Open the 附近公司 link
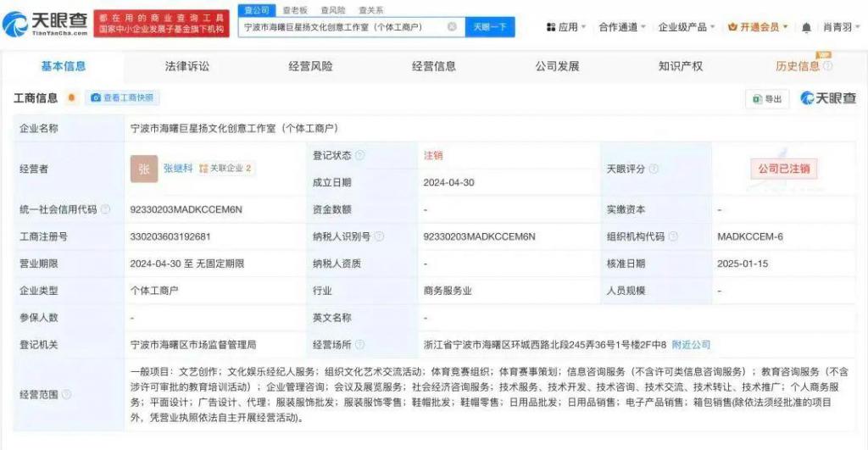 691,345
